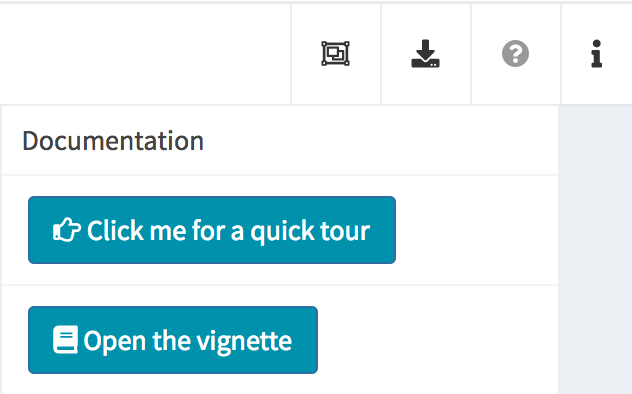Click the gray background beside the Documentation panel
This screenshot has height=394, width=632.
click(x=595, y=250)
